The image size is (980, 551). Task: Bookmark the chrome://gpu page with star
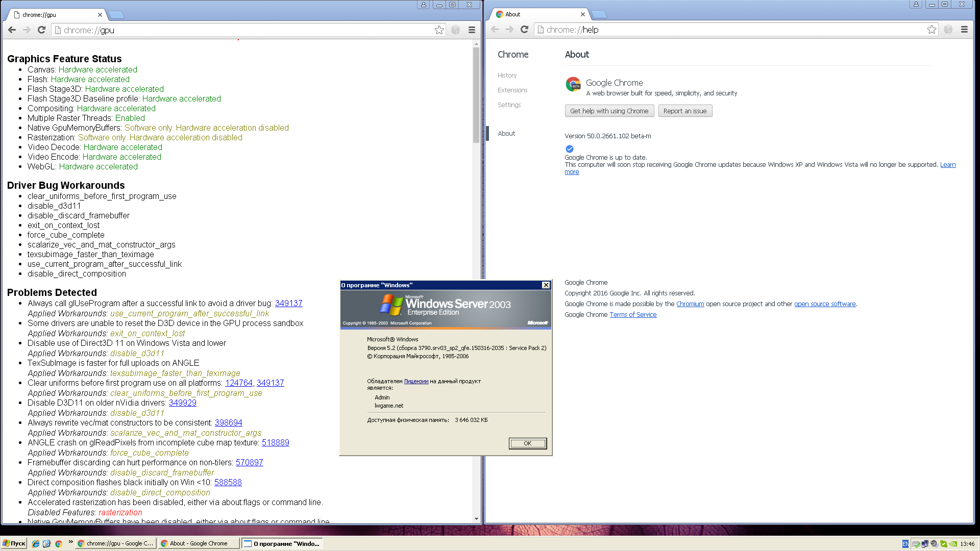439,30
